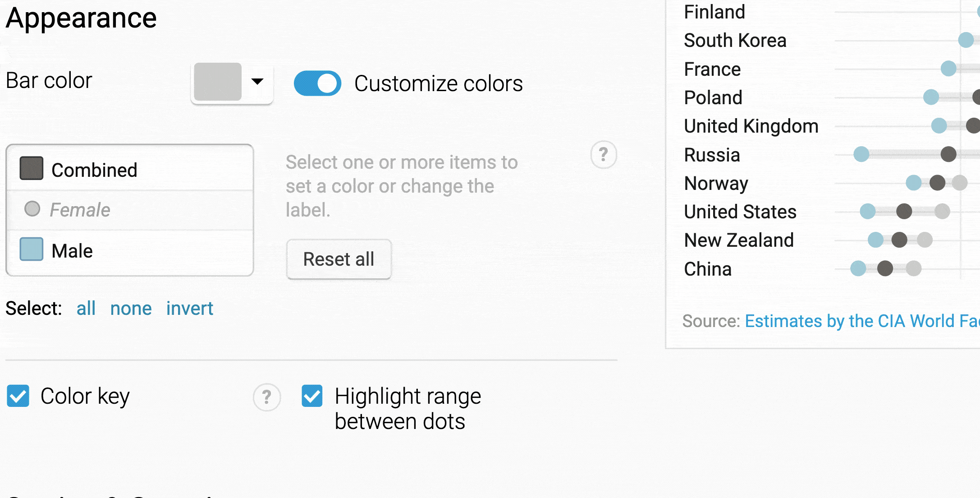The image size is (980, 498).
Task: Click the 'all' select link
Action: coord(86,309)
